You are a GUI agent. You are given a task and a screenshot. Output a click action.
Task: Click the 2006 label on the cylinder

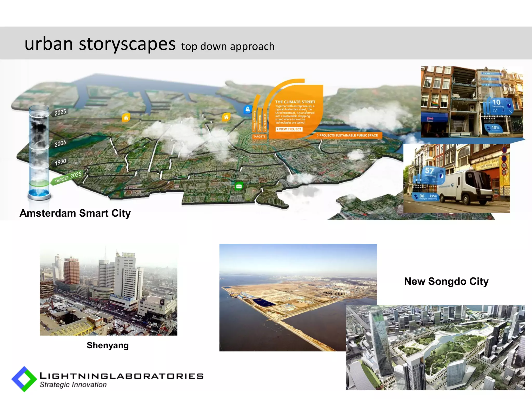click(60, 143)
